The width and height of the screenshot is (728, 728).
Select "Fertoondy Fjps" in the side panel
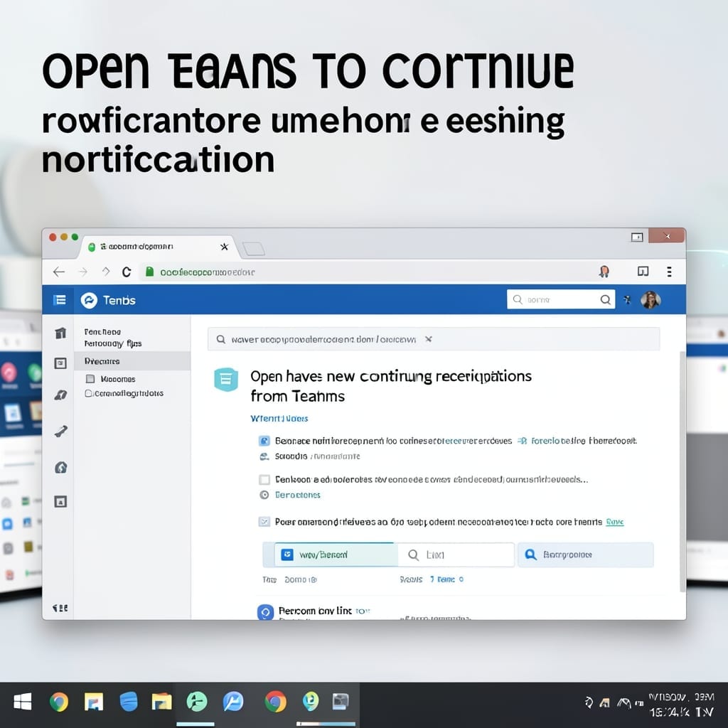pos(113,343)
